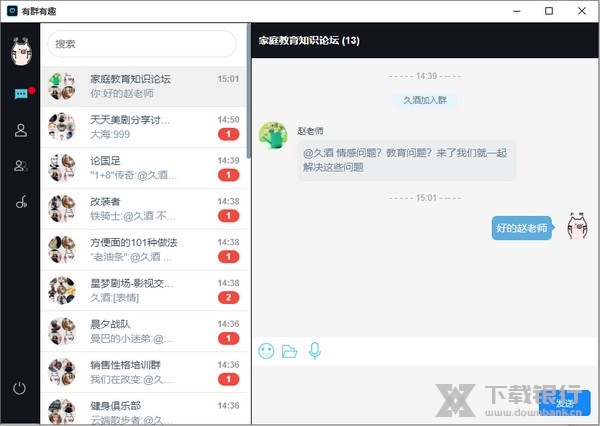Click 赵老师's watering can avatar

pos(273,135)
